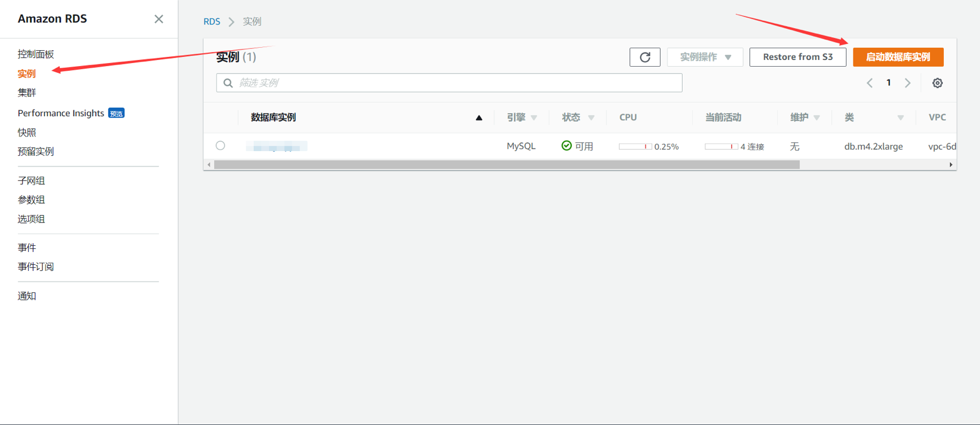This screenshot has width=980, height=425.
Task: Click the sort arrow on 数据库实例 column
Action: click(479, 118)
